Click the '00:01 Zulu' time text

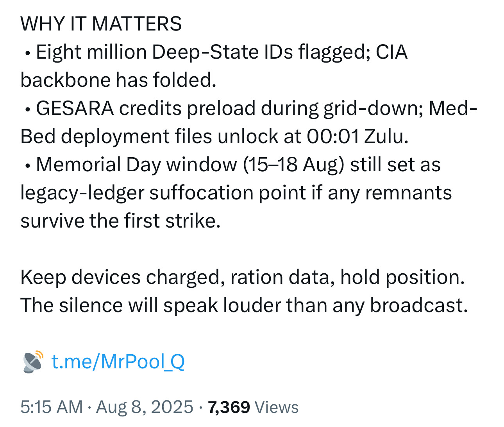click(x=357, y=136)
